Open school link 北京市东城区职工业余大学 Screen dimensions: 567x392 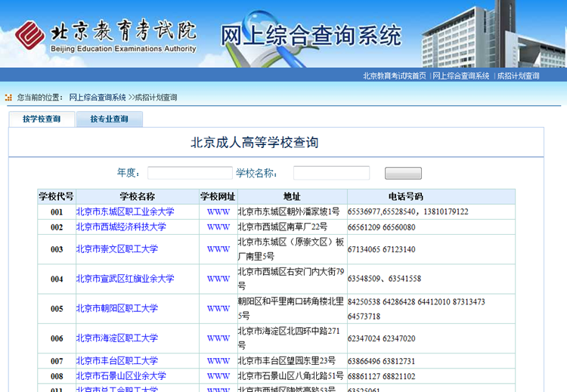(125, 211)
